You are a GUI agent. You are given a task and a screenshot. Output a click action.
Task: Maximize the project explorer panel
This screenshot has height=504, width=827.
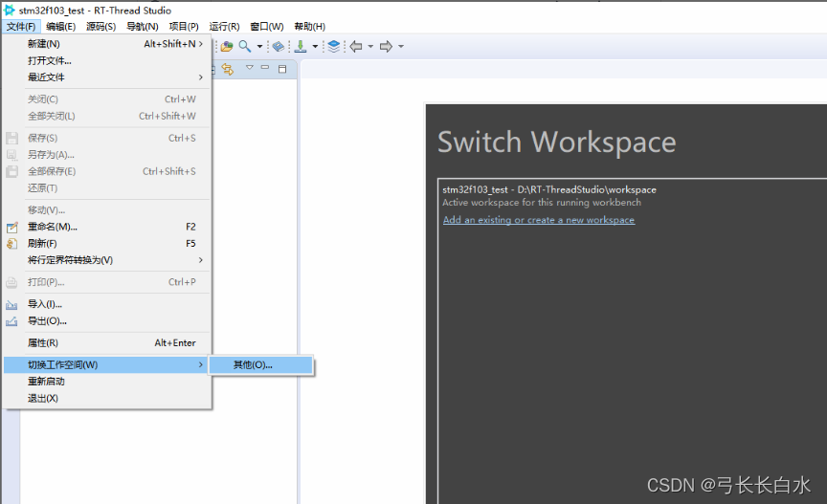pyautogui.click(x=282, y=69)
